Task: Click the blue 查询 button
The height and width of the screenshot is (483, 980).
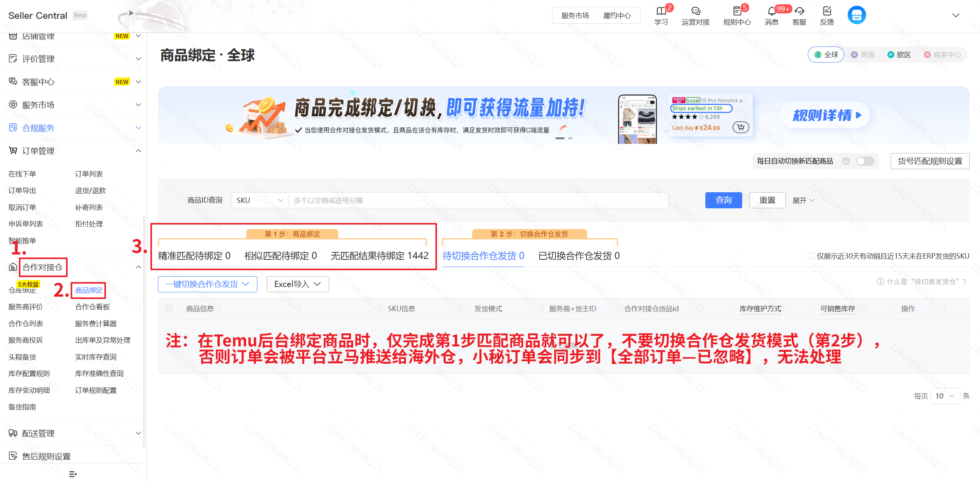Action: [723, 200]
